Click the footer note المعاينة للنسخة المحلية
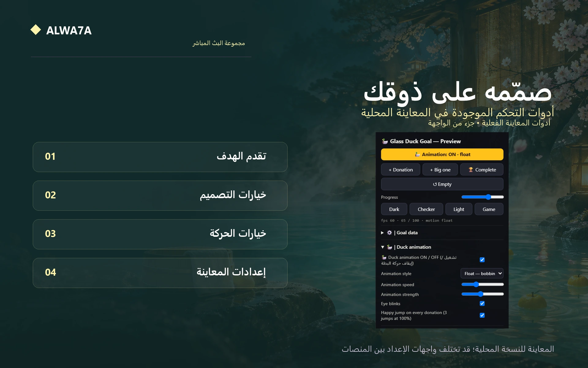Viewport: 588px width, 368px height. click(x=448, y=349)
